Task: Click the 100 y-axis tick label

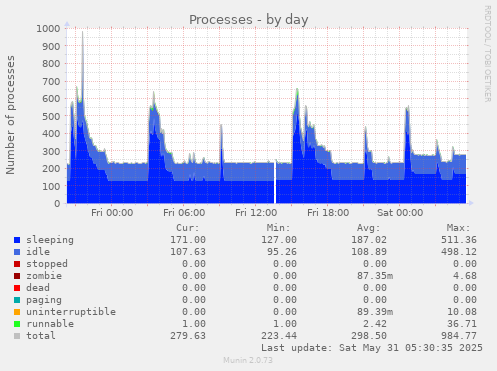Action: pos(51,186)
